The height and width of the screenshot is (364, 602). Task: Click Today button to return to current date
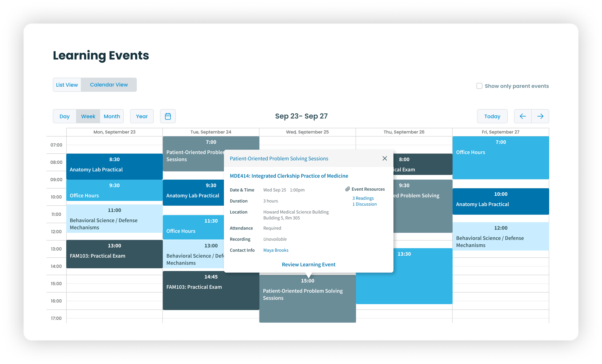492,116
